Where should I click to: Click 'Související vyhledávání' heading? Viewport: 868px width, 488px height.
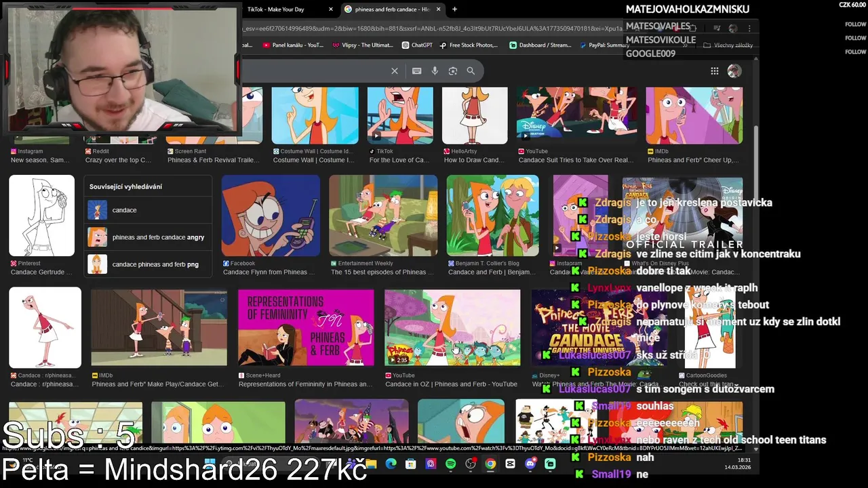[125, 186]
